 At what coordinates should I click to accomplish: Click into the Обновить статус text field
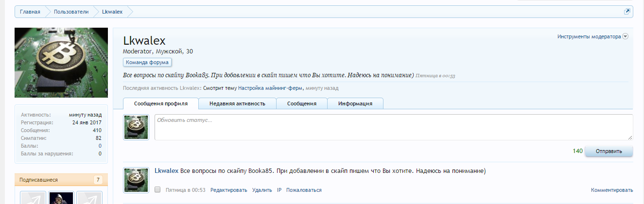tap(393, 127)
